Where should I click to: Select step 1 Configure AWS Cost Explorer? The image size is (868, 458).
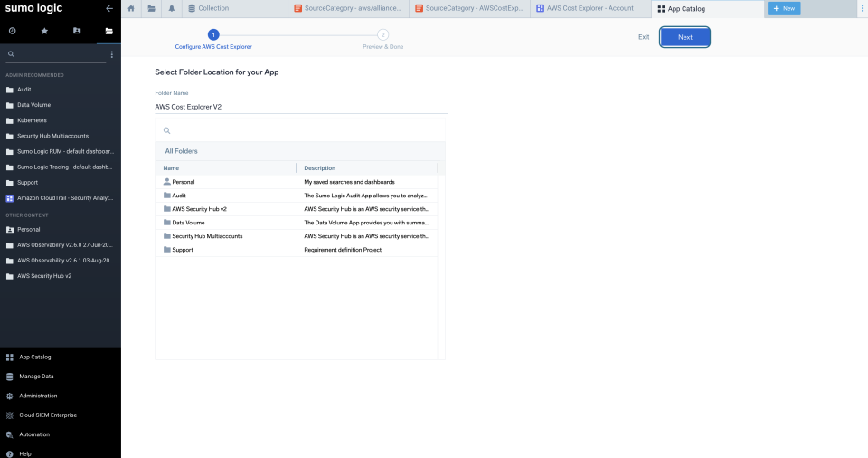click(x=213, y=40)
